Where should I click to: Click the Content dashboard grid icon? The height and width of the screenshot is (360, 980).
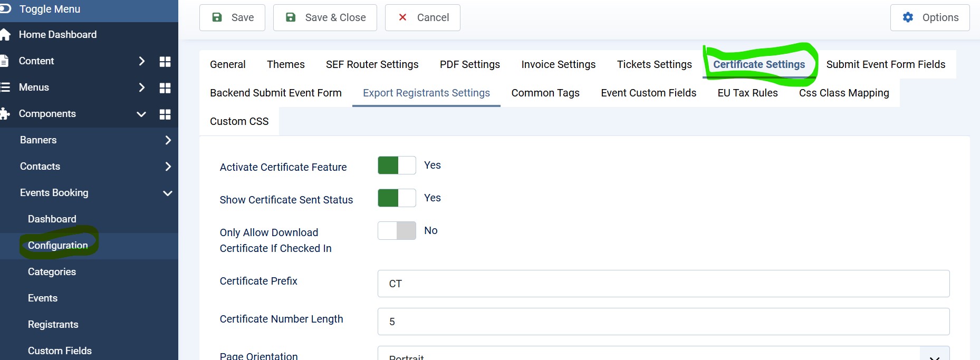(x=165, y=62)
